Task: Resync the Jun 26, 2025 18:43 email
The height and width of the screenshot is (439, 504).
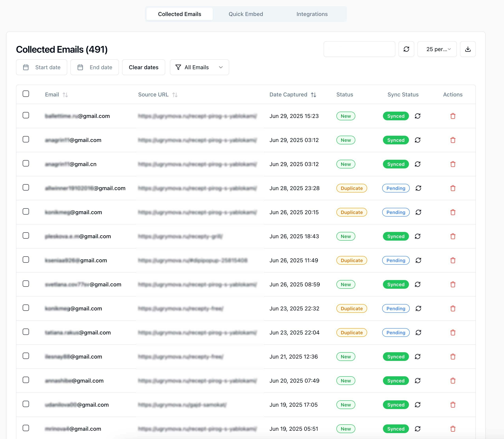Action: point(418,236)
